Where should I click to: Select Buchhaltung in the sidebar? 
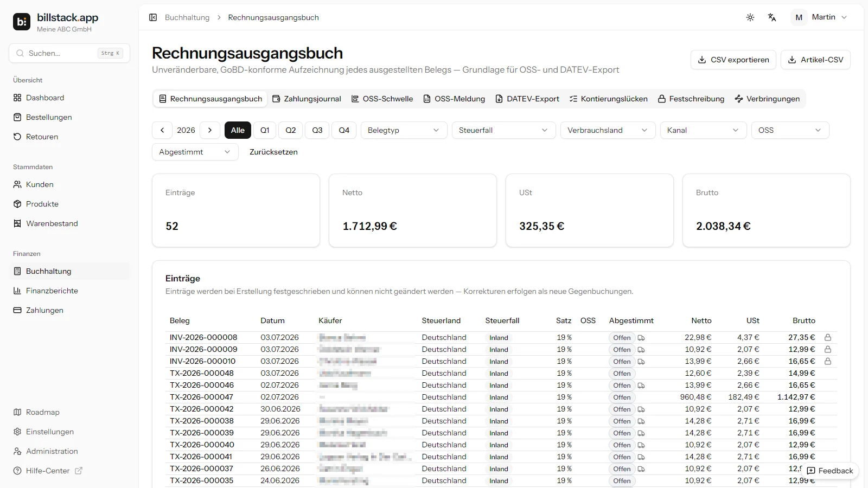(69, 271)
